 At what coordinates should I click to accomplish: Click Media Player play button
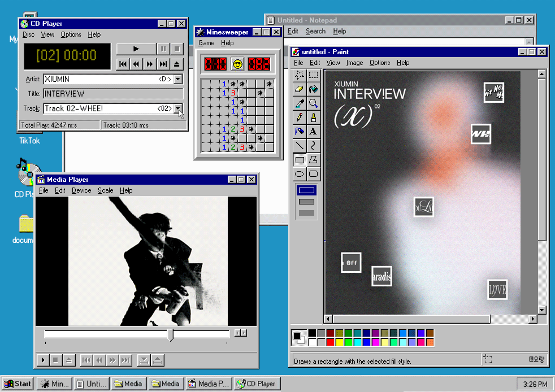tap(43, 360)
